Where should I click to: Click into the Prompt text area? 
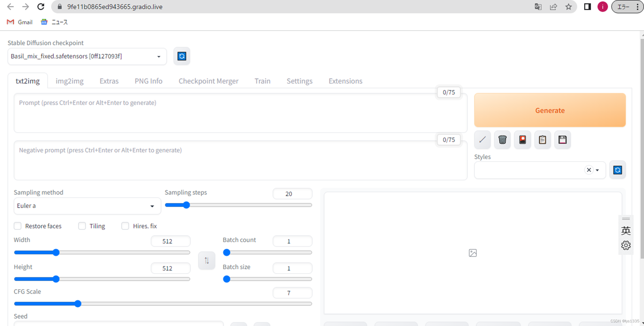[240, 113]
